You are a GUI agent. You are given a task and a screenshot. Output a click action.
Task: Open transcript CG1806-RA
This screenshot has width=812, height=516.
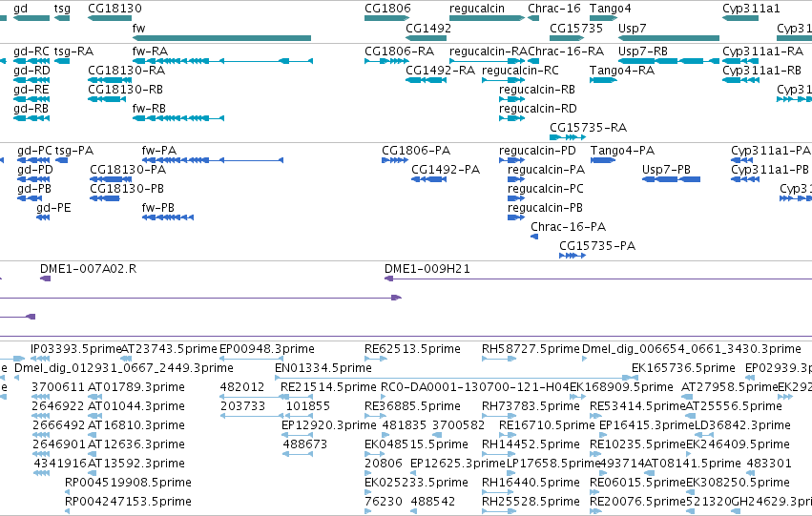pyautogui.click(x=399, y=52)
